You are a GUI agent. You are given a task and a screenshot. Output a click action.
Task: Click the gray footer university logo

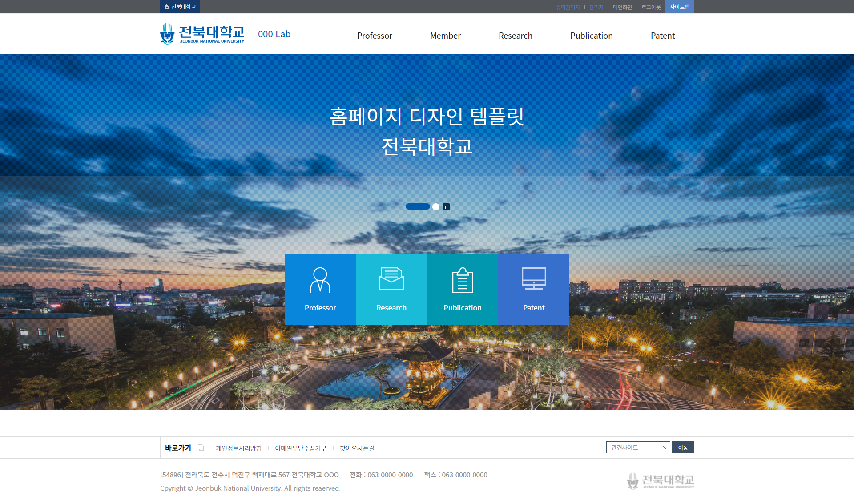(660, 481)
